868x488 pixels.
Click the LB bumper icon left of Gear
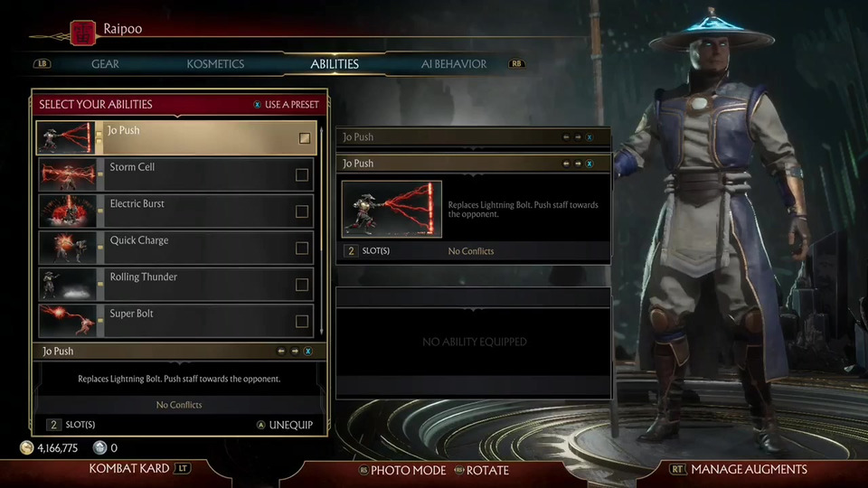(x=42, y=63)
